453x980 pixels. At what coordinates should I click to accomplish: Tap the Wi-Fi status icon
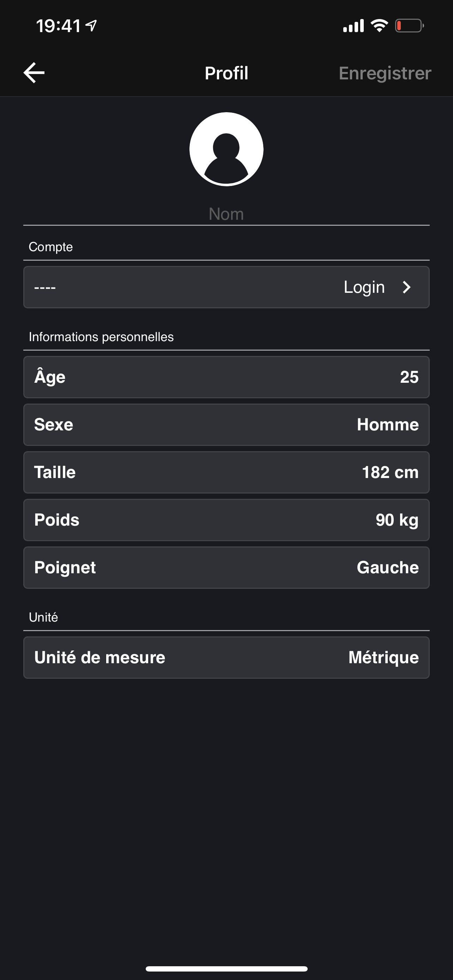pyautogui.click(x=379, y=26)
